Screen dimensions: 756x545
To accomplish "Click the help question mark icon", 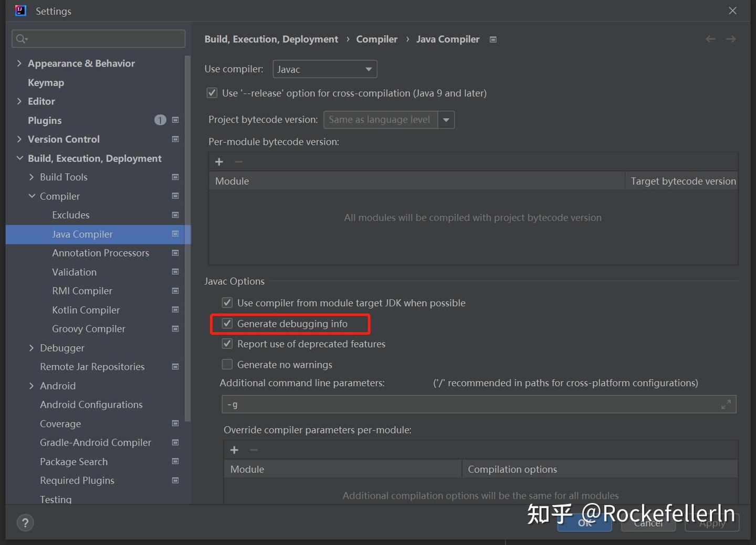I will click(25, 522).
